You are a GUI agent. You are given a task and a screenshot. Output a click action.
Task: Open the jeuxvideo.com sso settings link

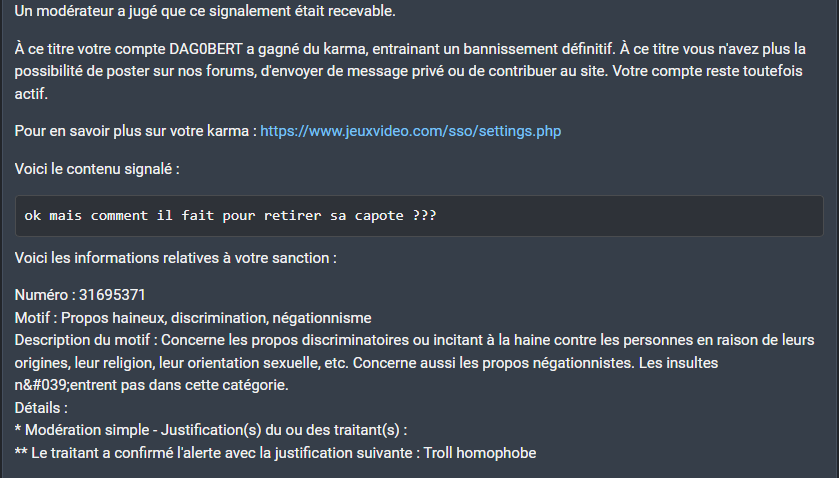click(x=410, y=131)
